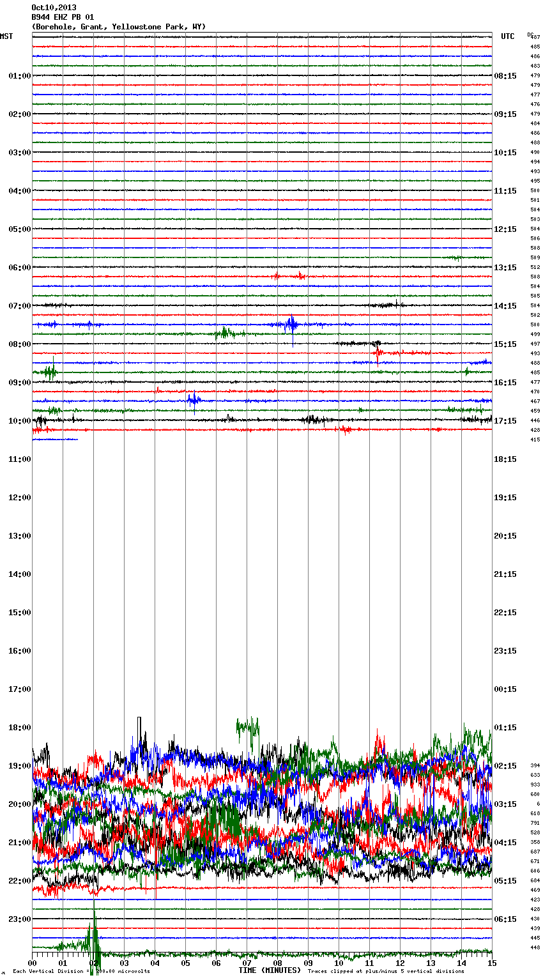The height and width of the screenshot is (980, 543).
Task: Click the blue seismic burst on the 09:30 trace
Action: [x=194, y=401]
